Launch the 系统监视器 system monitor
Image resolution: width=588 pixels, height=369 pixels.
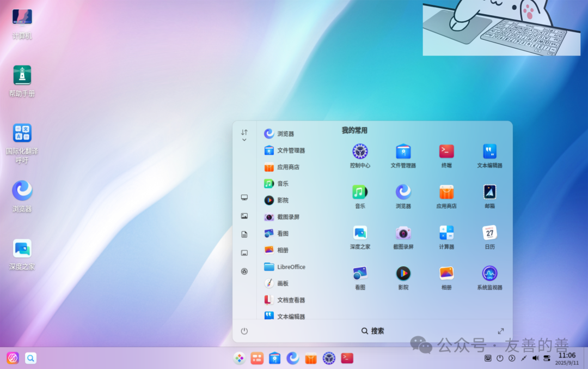(x=489, y=278)
